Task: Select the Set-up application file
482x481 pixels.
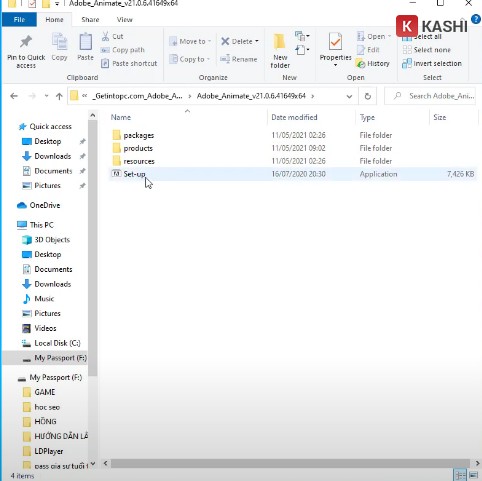Action: [134, 174]
